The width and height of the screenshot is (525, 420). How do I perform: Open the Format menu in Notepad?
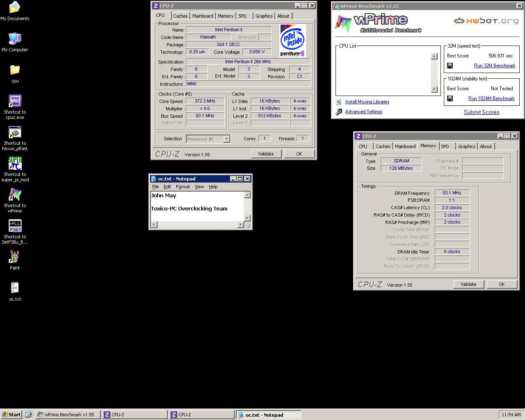point(183,187)
